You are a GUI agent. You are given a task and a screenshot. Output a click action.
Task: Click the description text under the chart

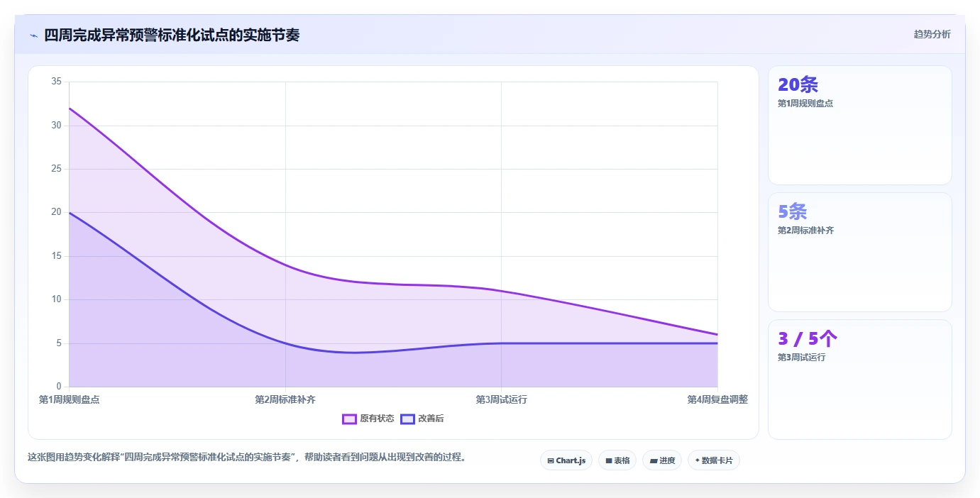(x=247, y=458)
